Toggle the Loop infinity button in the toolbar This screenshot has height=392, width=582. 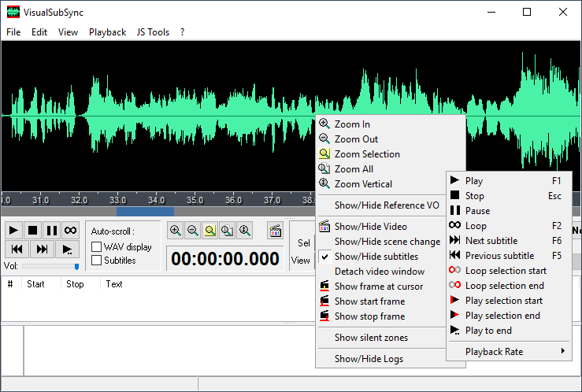pyautogui.click(x=70, y=230)
